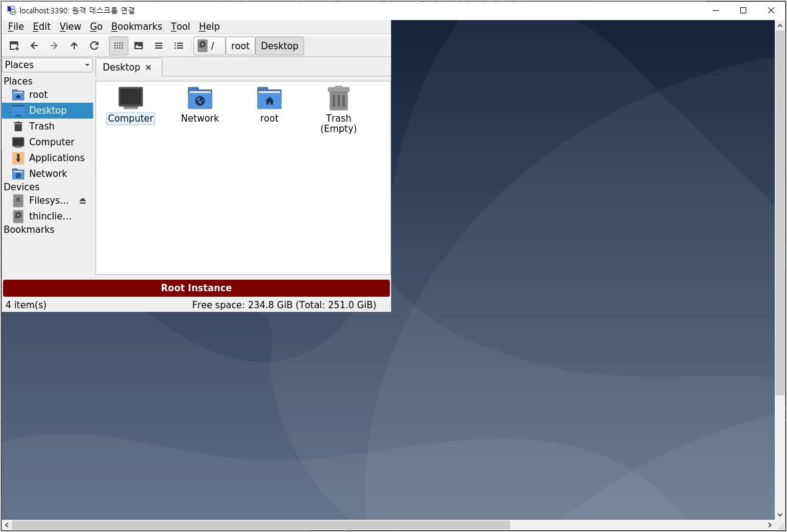Select the Network folder icon
The height and width of the screenshot is (532, 787).
[200, 105]
